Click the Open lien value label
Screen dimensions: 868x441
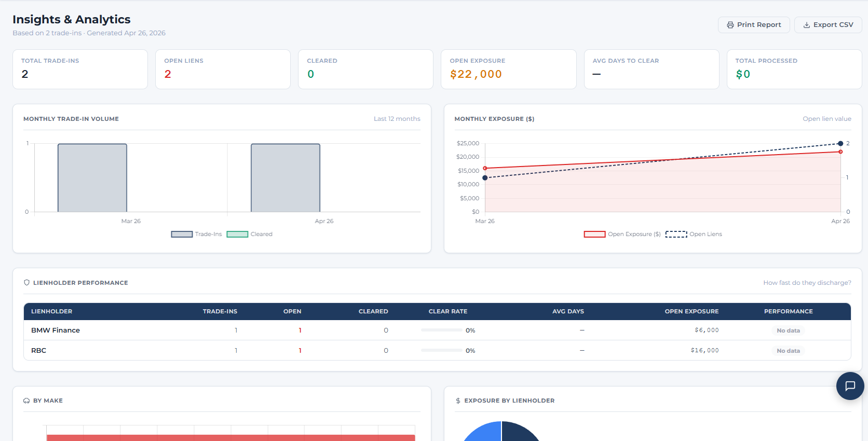(827, 119)
